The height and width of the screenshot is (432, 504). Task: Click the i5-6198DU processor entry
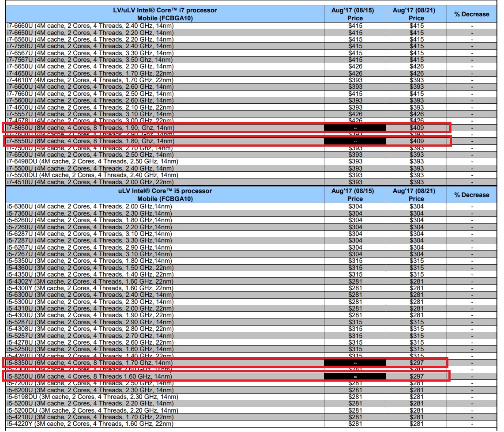(x=93, y=397)
